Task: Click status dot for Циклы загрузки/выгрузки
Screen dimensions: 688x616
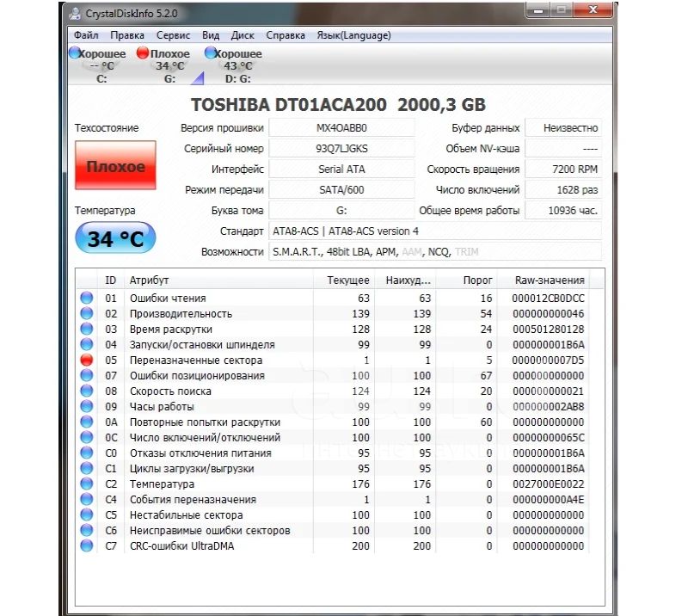Action: [87, 468]
